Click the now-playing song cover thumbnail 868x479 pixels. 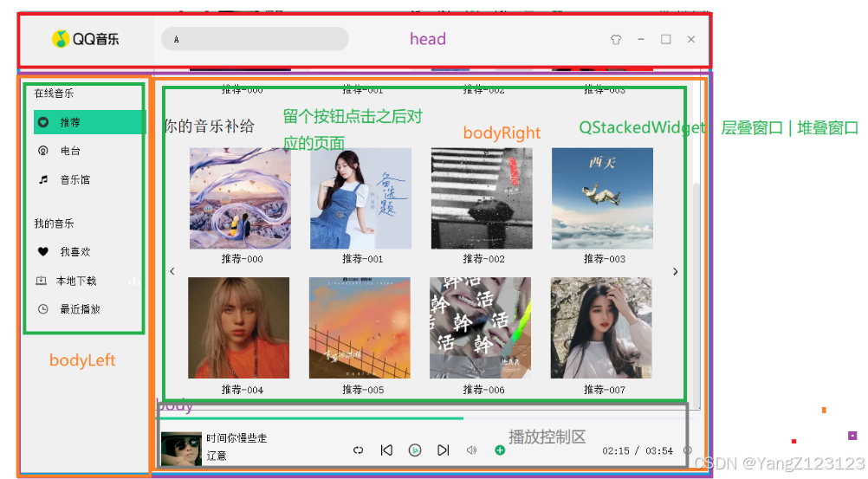tap(181, 449)
